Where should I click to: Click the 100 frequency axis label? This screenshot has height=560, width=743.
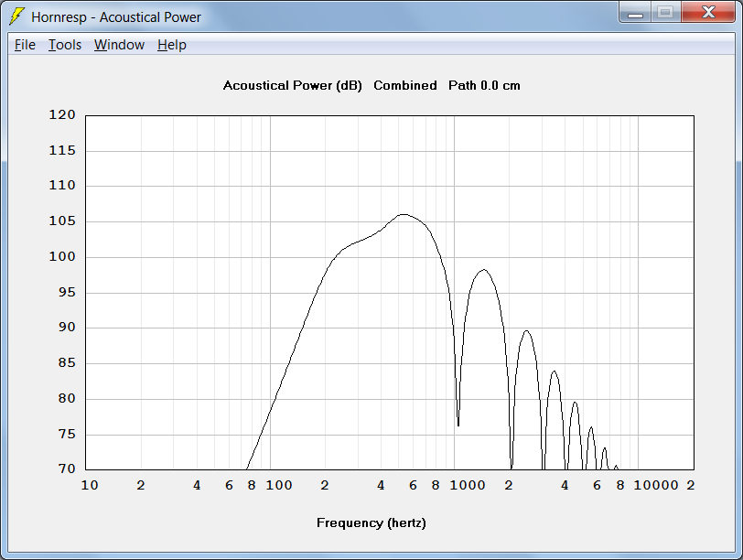(279, 485)
